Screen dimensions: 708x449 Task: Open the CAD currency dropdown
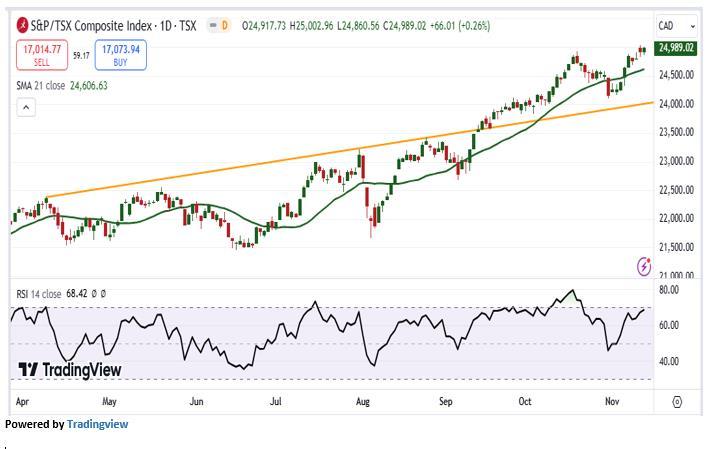[668, 25]
